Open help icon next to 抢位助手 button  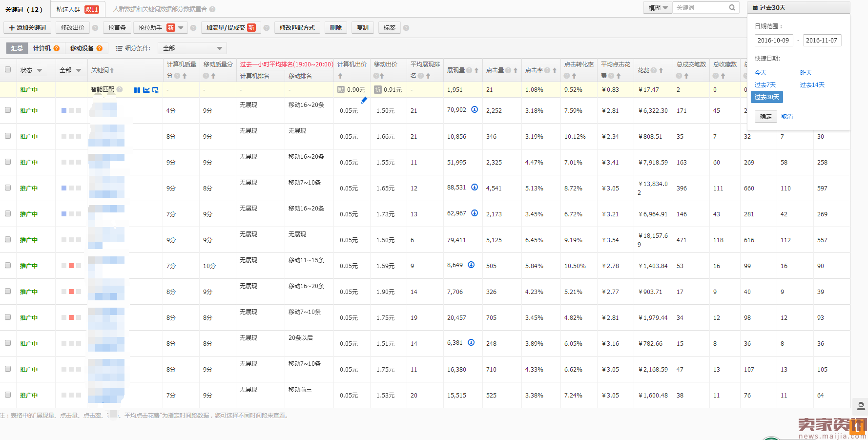193,28
